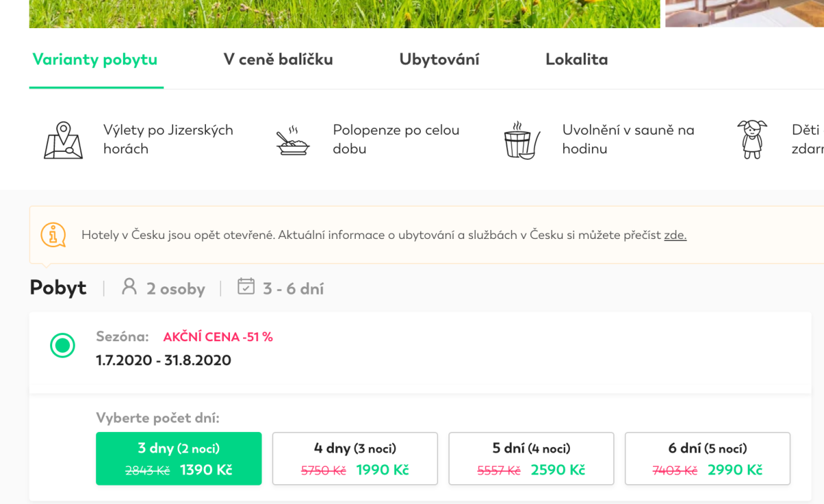824x504 pixels.
Task: Click the map icon for Jizerské hory trips
Action: [63, 140]
